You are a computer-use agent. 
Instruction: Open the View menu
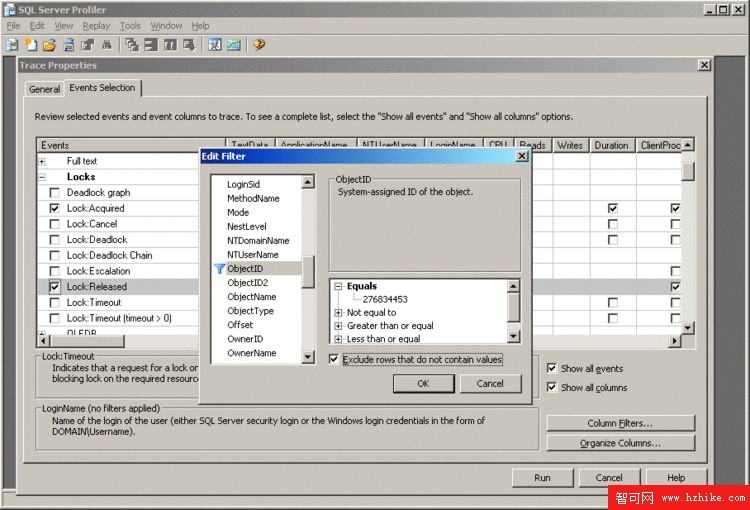pos(64,26)
